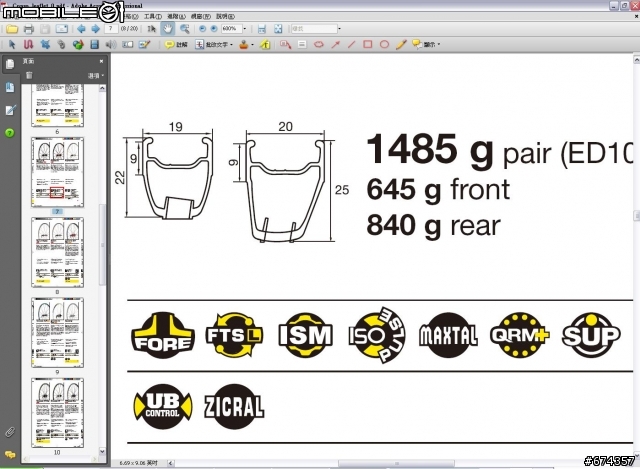The image size is (640, 469).
Task: Click the Save floppy disk icon
Action: (x=45, y=29)
